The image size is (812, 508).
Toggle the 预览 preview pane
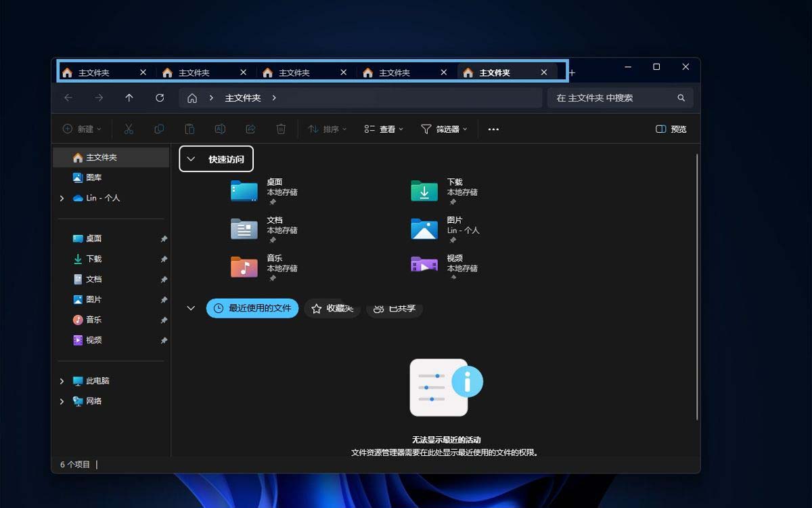[671, 129]
